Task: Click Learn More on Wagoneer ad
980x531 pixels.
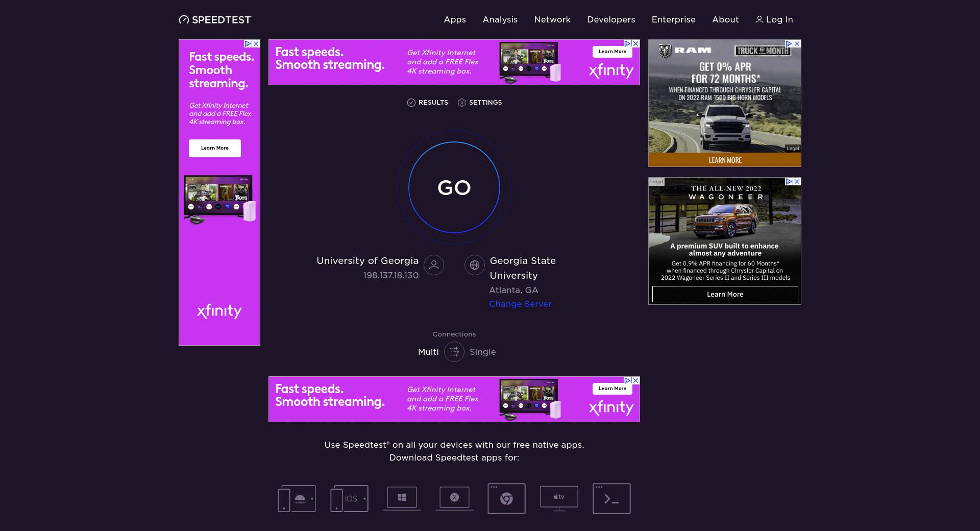Action: tap(725, 294)
